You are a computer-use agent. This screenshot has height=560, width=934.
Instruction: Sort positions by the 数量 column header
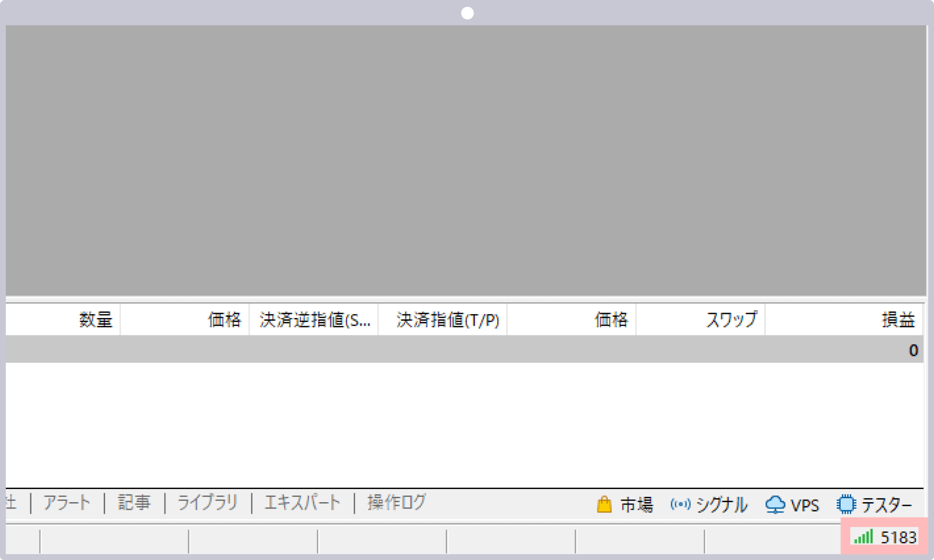[x=96, y=319]
